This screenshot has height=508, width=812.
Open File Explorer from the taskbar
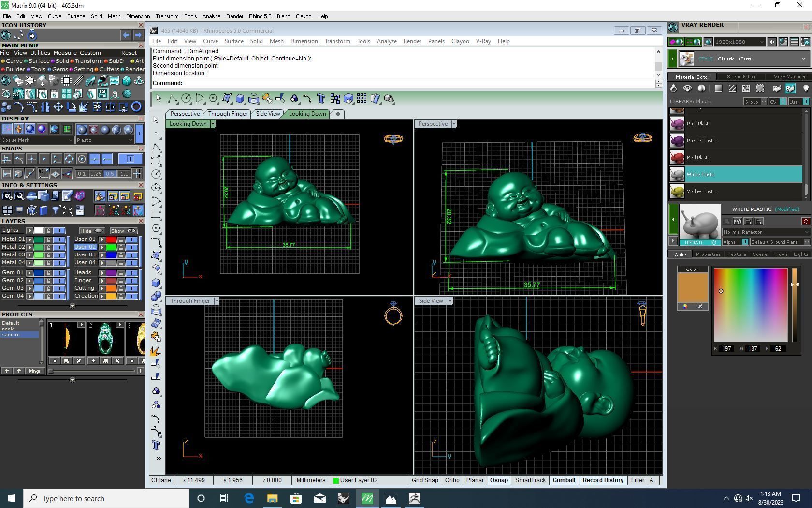click(272, 498)
